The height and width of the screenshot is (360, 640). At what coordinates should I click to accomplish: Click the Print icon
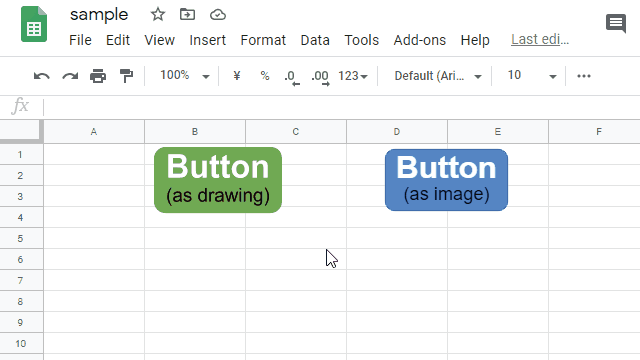tap(98, 76)
